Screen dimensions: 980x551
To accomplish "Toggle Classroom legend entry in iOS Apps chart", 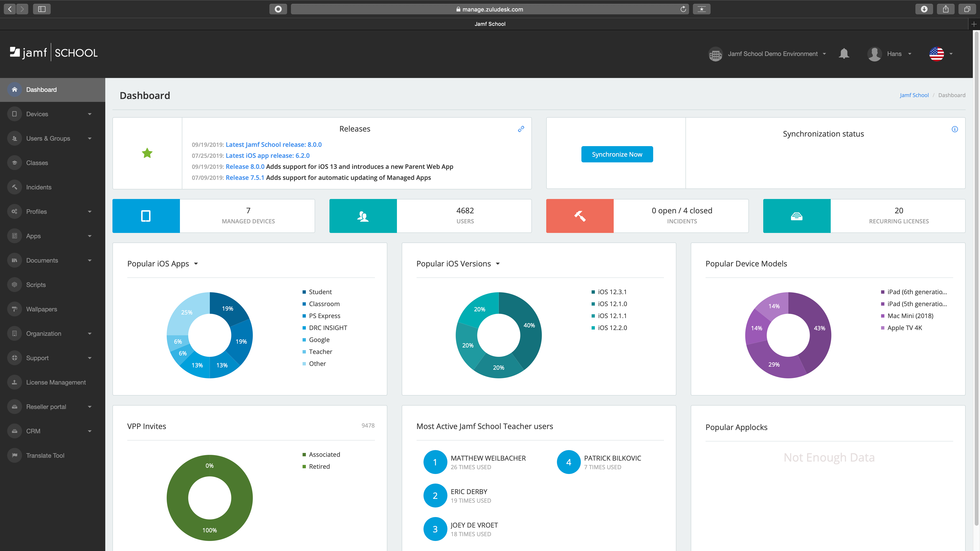I will (321, 304).
